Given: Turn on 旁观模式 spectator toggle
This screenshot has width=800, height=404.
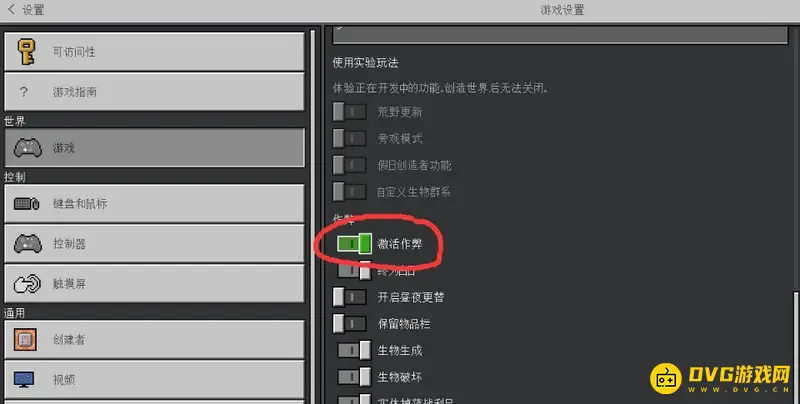Looking at the screenshot, I should click(x=349, y=138).
